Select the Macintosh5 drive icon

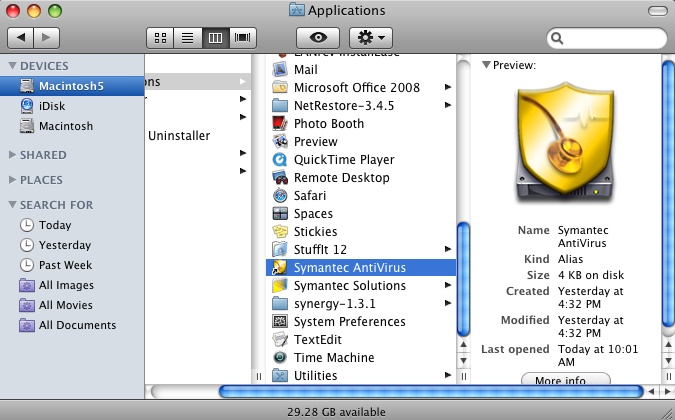(x=27, y=86)
